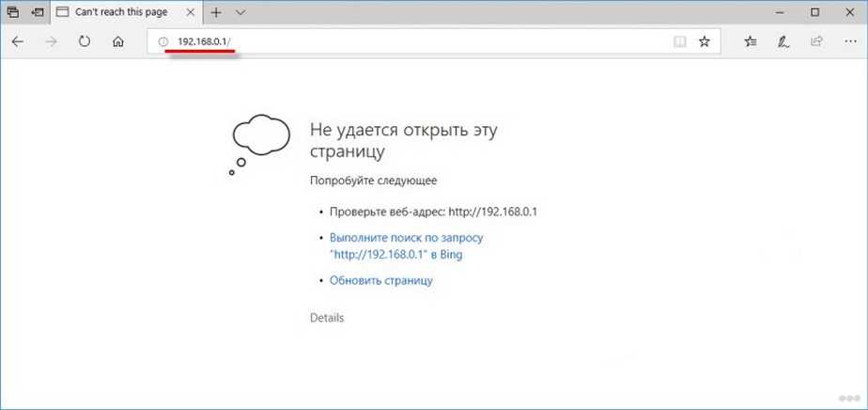Click the Bing search link for 192.168.0.1
Screen dimensions: 868x410
[406, 246]
